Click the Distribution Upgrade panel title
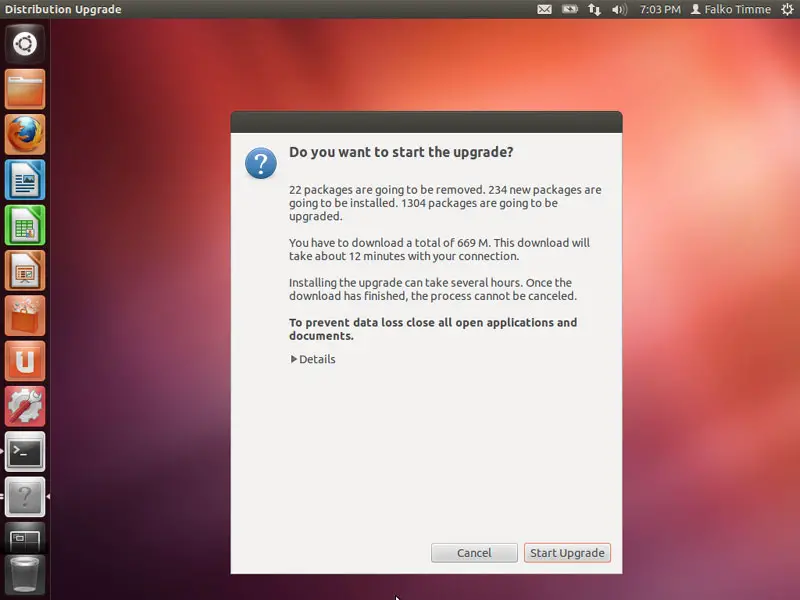Viewport: 800px width, 600px height. [x=63, y=9]
